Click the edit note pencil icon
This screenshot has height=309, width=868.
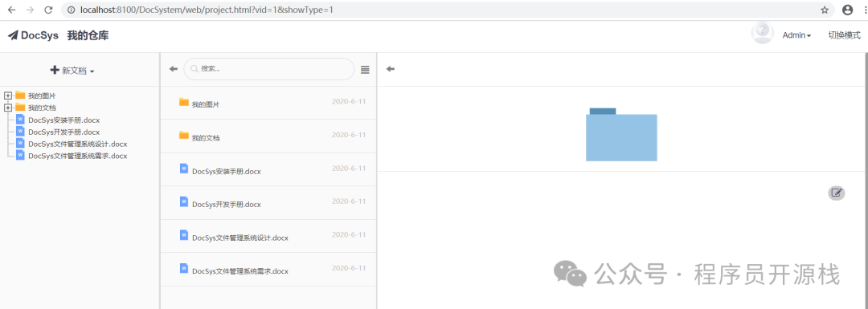(x=837, y=193)
